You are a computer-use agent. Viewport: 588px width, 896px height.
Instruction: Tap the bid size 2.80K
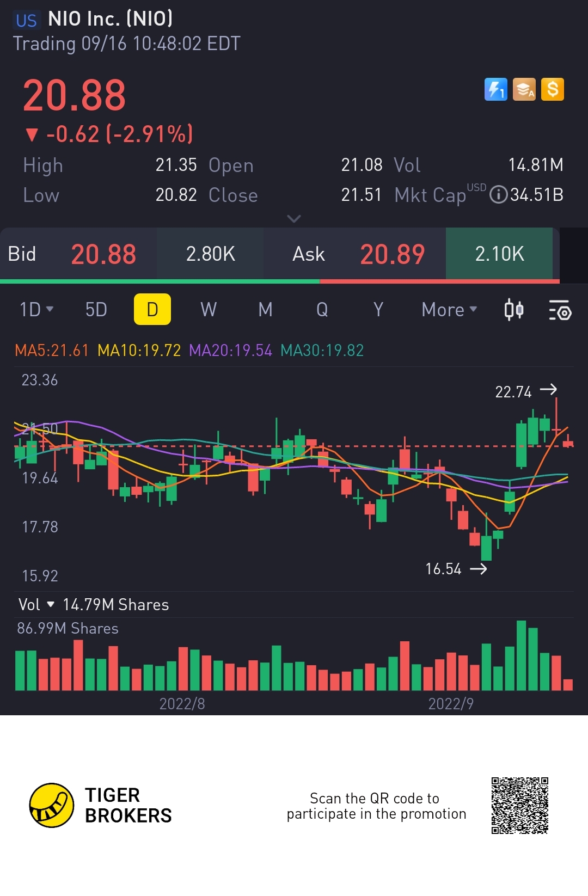click(211, 254)
